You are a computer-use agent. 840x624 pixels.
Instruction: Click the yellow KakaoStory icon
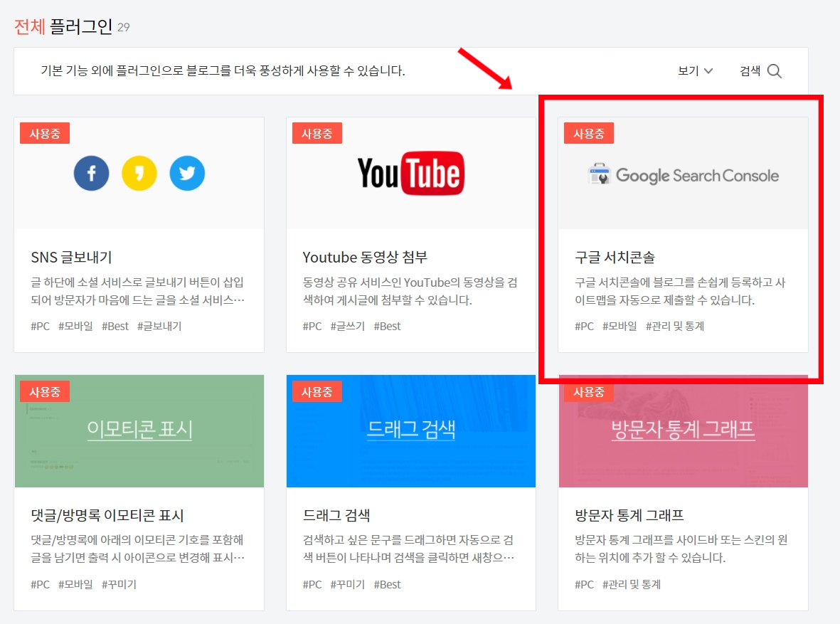(139, 173)
